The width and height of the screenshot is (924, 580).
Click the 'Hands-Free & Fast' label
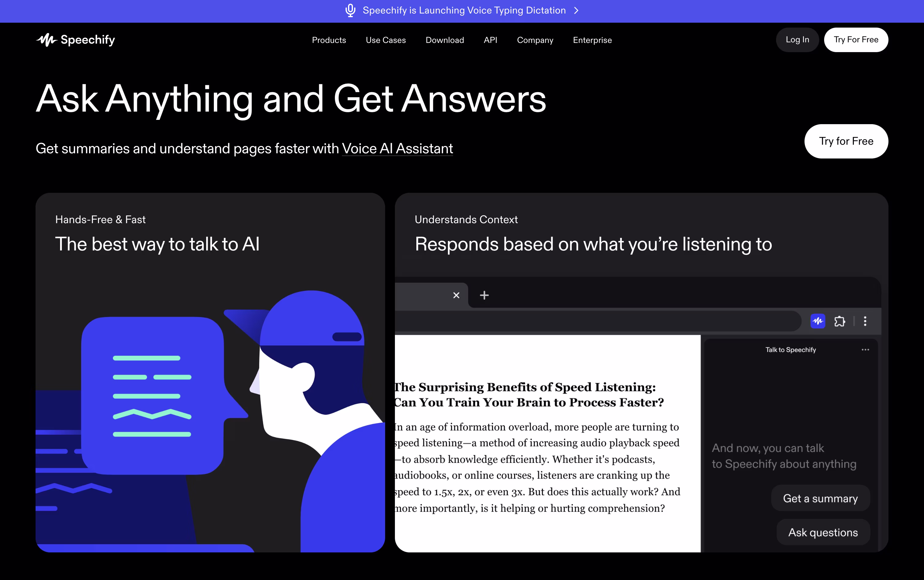[100, 220]
